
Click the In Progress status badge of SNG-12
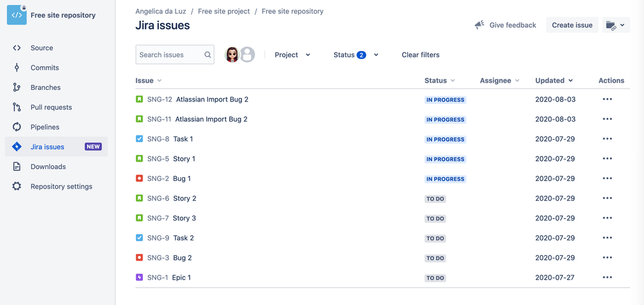[x=445, y=100]
